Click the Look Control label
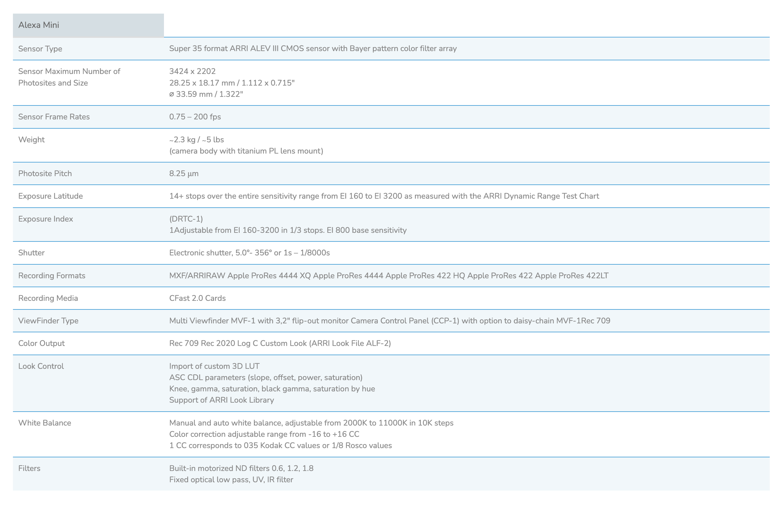770x532 pixels. 41,366
